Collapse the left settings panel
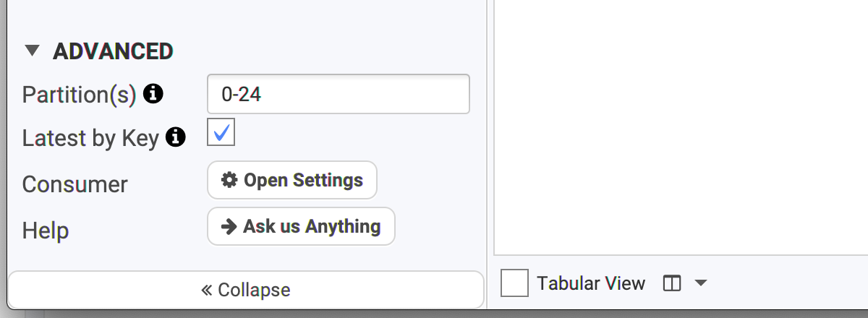868x318 pixels. tap(246, 290)
